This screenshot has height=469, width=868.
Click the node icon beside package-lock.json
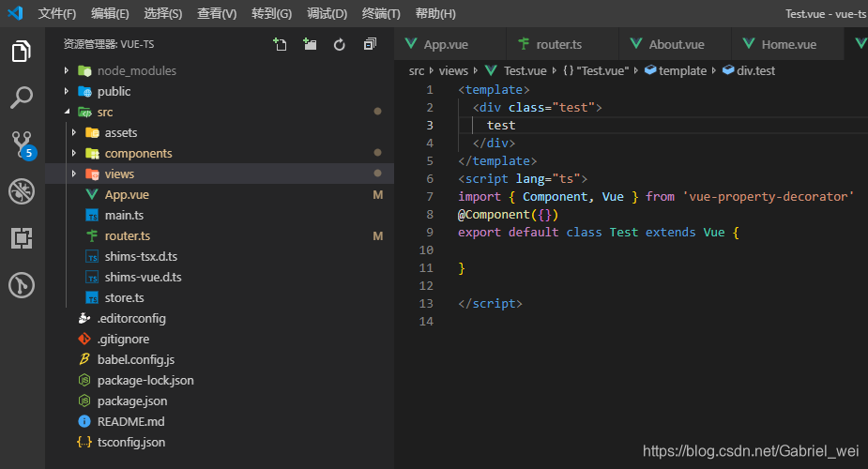(x=84, y=380)
